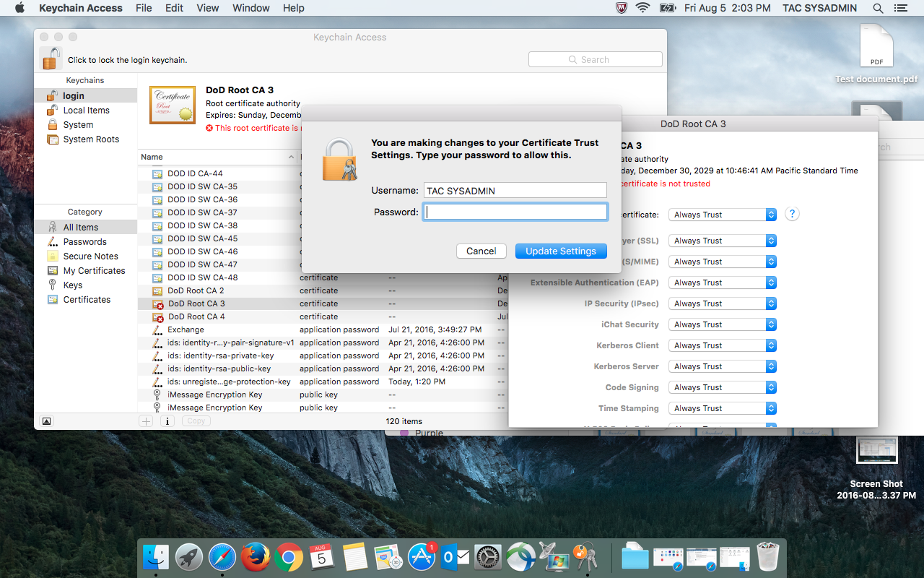Open System Preferences from the Dock
The image size is (924, 578).
point(488,557)
